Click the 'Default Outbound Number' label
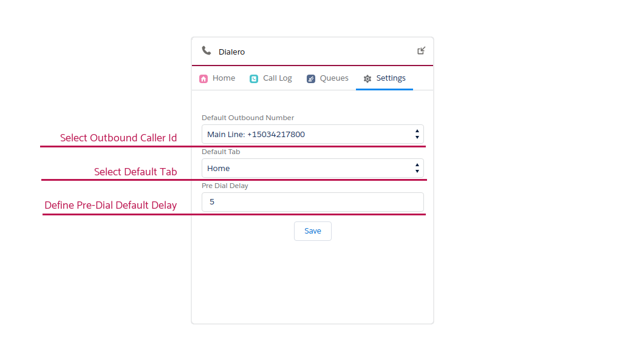Viewport: 622px width, 364px height. (248, 118)
